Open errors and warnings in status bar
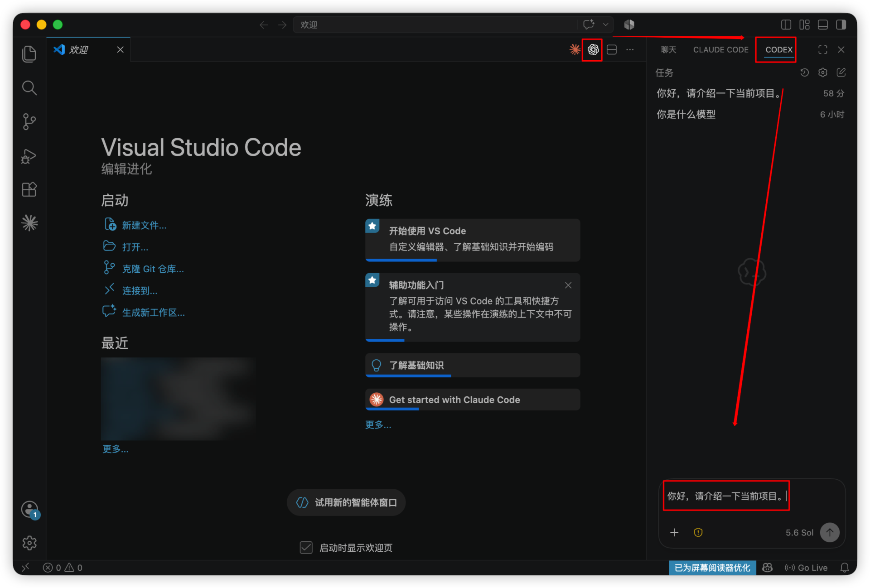Screen dimensions: 870x588 click(x=63, y=568)
